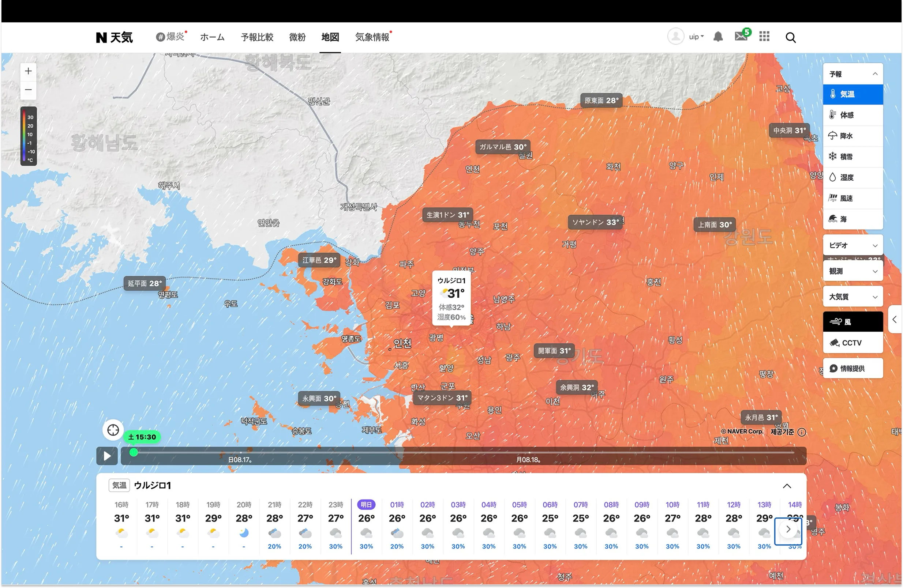
Task: Click the search magnifier icon
Action: coord(791,38)
